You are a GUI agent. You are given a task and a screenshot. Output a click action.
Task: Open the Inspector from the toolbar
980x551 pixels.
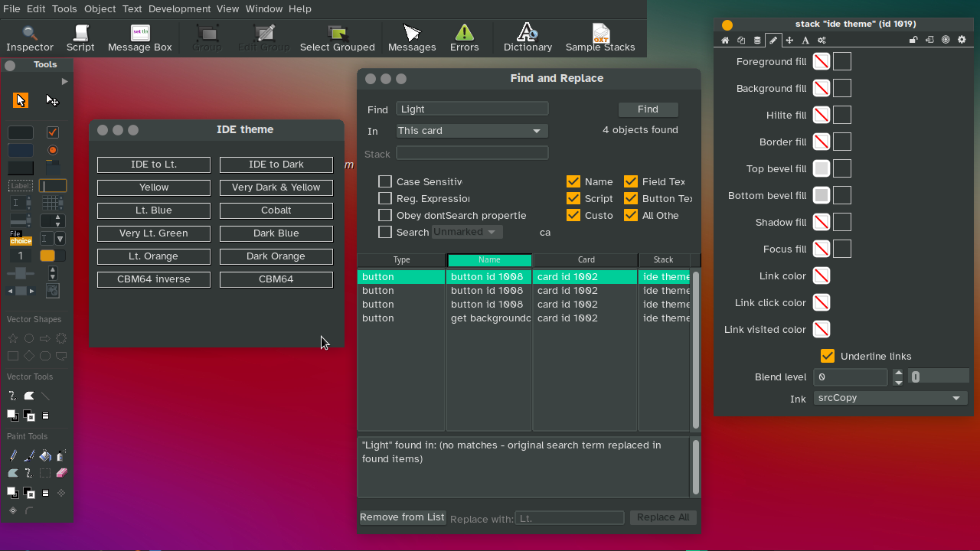[30, 38]
